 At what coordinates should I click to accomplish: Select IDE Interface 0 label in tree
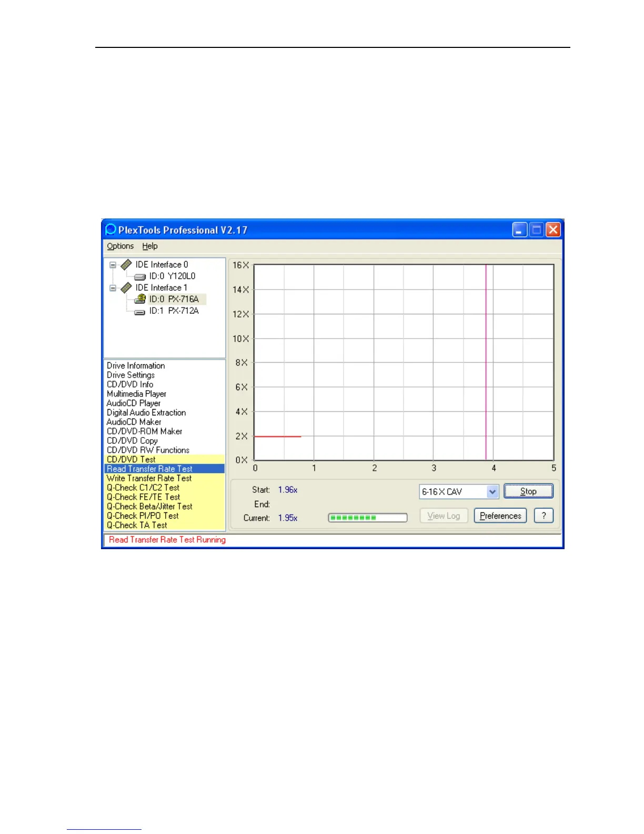[162, 265]
